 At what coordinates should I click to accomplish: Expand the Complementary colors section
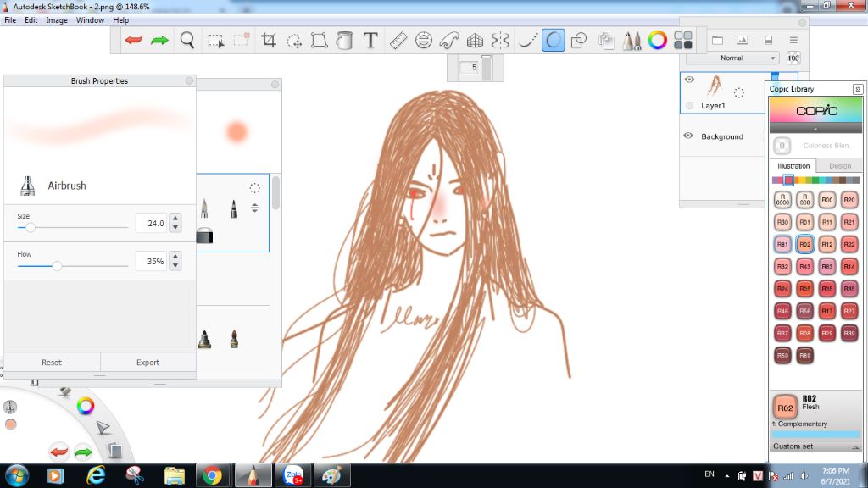coord(800,424)
